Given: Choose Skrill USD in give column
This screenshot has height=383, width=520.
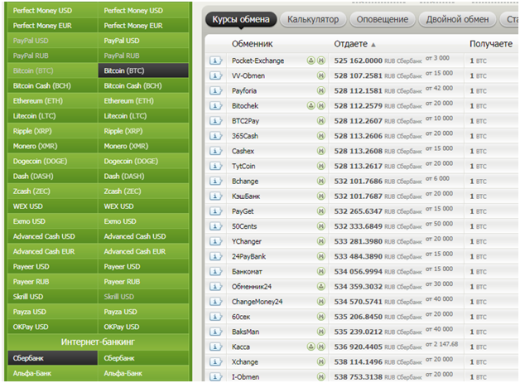Looking at the screenshot, I should pos(52,297).
